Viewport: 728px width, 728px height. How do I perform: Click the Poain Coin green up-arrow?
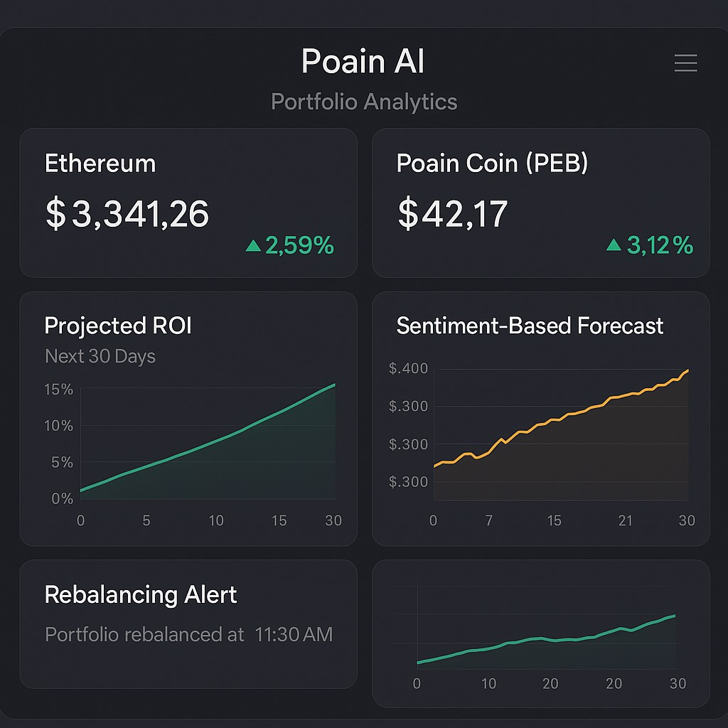point(614,245)
